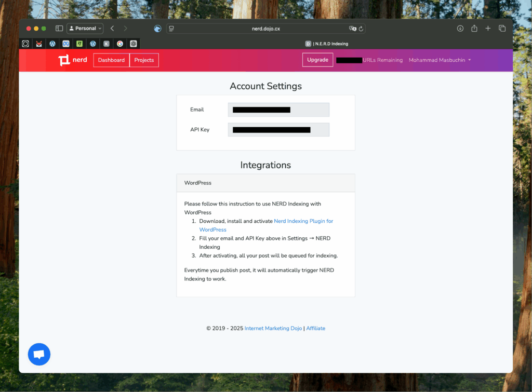Screen dimensions: 532x392
Task: Go back to the previous page
Action: click(112, 29)
